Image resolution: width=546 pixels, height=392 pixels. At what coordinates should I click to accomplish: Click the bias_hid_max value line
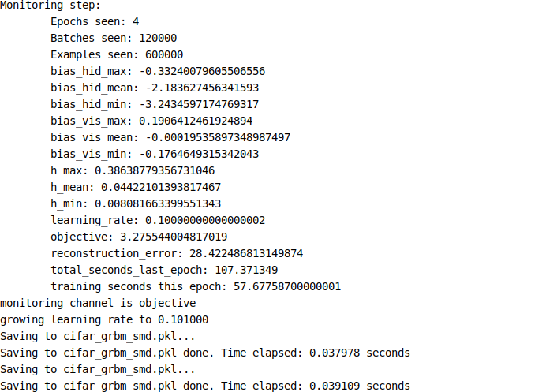[x=158, y=71]
